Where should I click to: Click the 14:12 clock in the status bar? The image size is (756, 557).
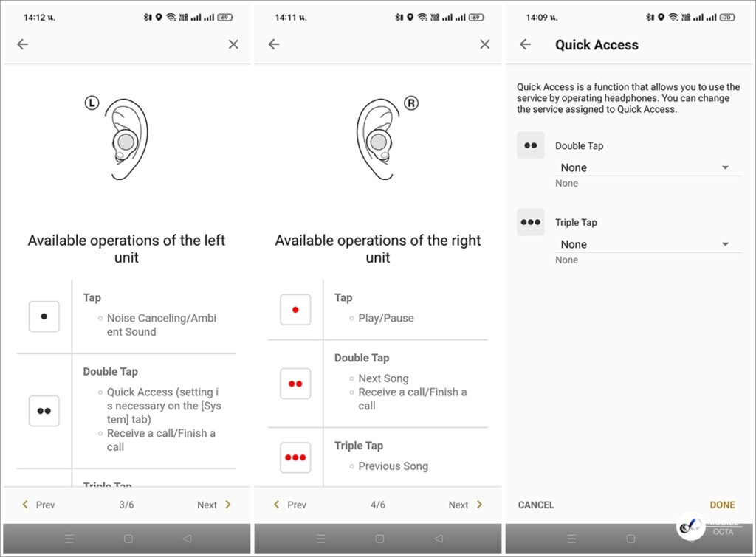tap(40, 18)
